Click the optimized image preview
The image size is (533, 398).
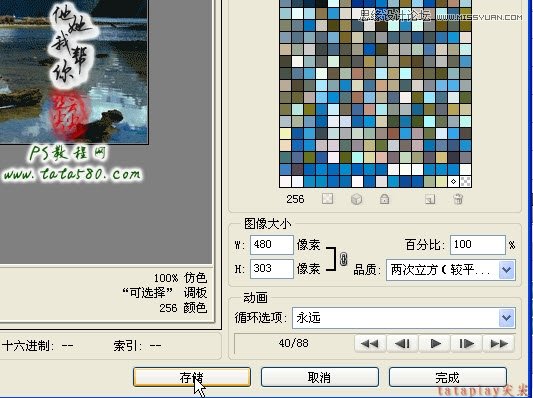tap(74, 72)
